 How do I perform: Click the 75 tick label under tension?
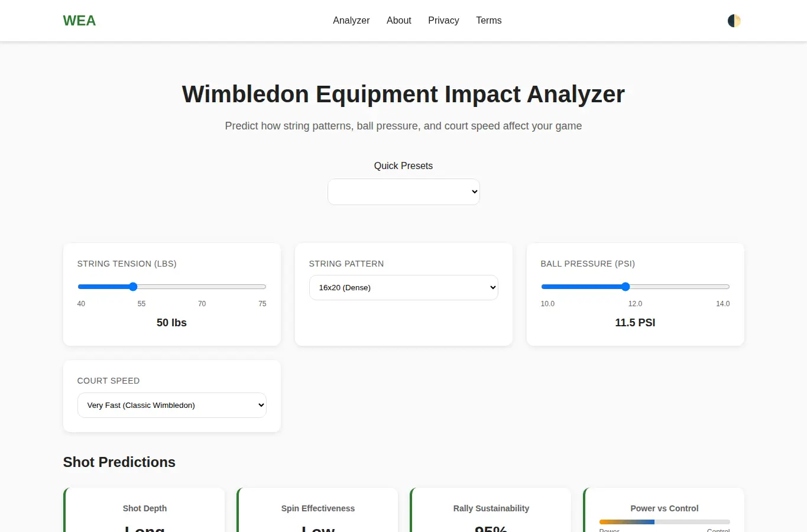click(262, 304)
